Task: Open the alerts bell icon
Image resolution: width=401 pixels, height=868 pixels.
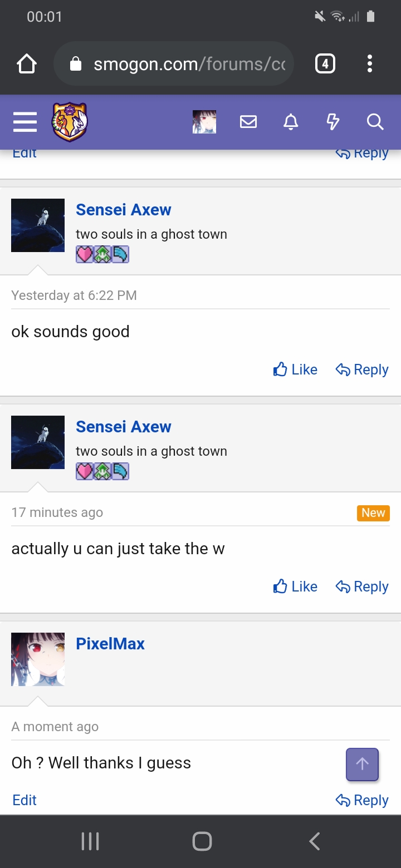Action: pyautogui.click(x=291, y=122)
